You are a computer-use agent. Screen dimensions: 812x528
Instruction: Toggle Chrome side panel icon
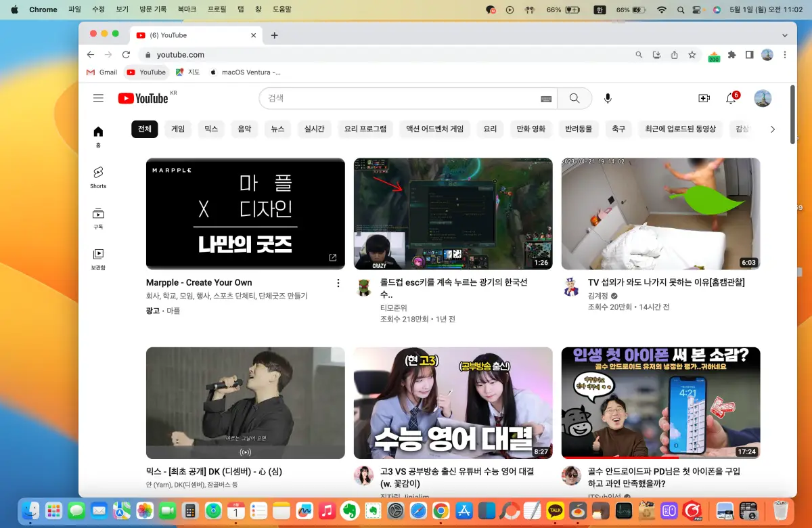(749, 55)
